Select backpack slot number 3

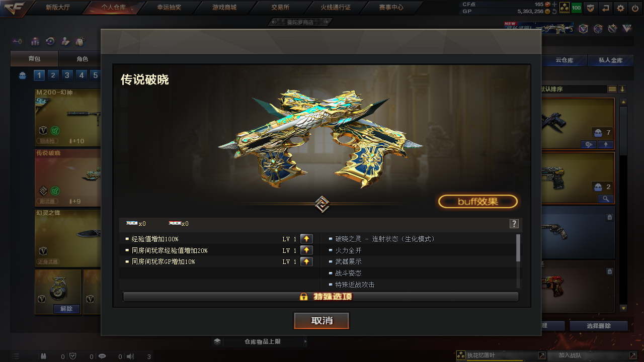(67, 75)
